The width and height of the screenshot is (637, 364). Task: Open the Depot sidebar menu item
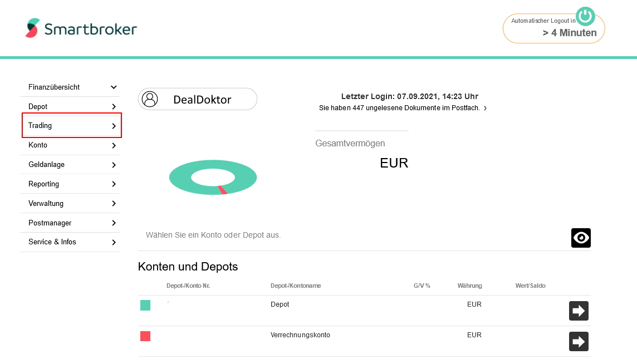(70, 106)
